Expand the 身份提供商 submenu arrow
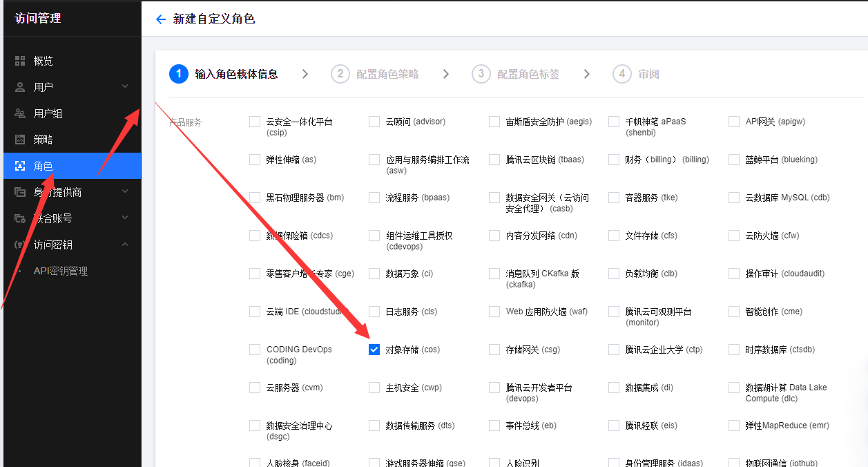This screenshot has height=467, width=868. click(x=125, y=191)
